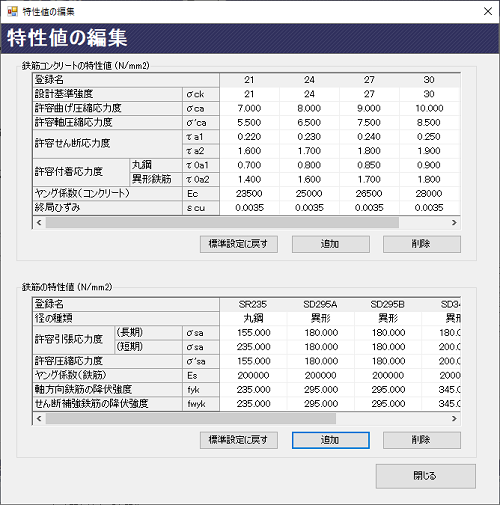Select the σca cell valued 7.000
The image size is (500, 505).
[249, 108]
